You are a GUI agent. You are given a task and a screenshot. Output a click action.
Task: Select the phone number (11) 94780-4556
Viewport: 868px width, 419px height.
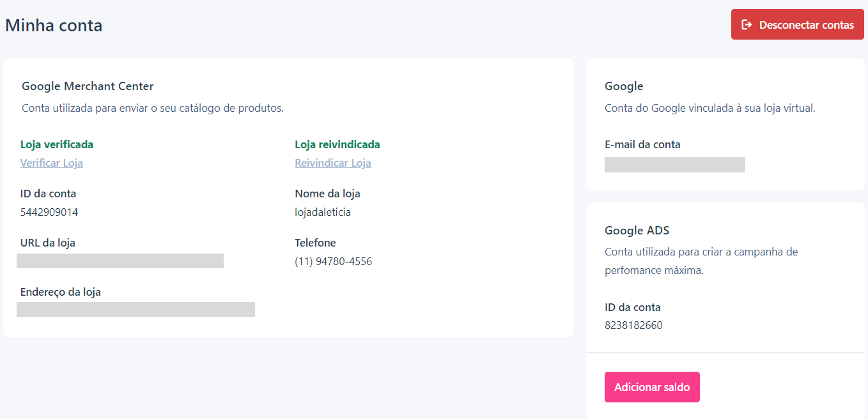(x=333, y=261)
